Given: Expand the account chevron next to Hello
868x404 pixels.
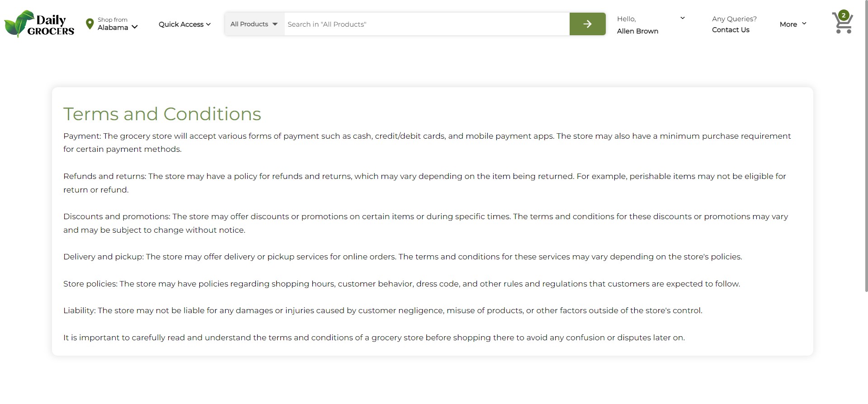Looking at the screenshot, I should pos(682,18).
